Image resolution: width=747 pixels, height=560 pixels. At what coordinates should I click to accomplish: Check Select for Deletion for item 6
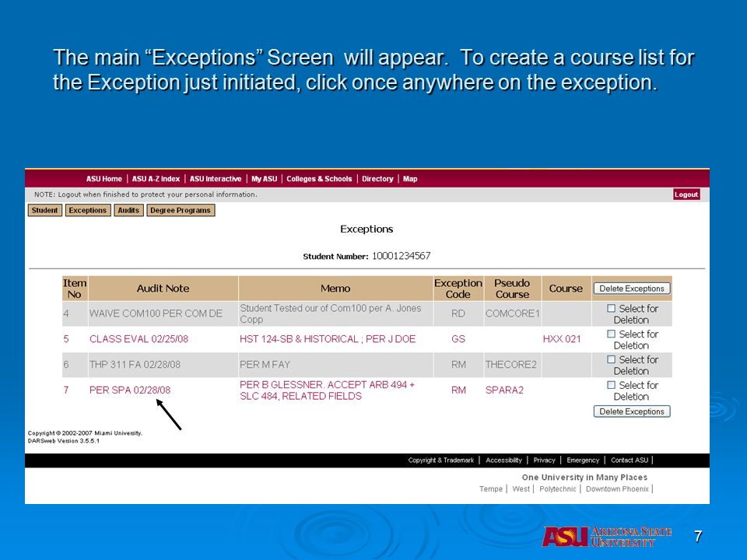point(612,359)
